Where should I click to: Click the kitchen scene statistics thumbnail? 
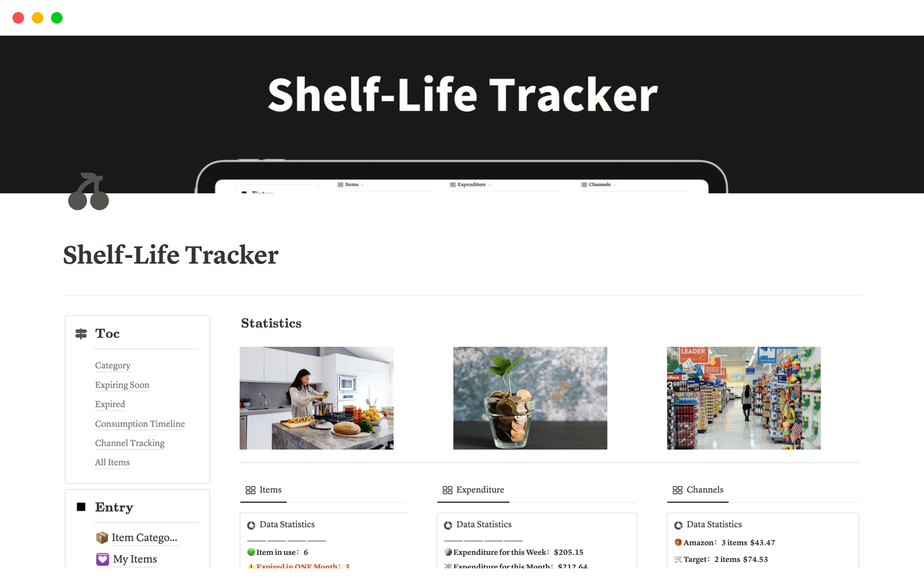[x=318, y=397]
